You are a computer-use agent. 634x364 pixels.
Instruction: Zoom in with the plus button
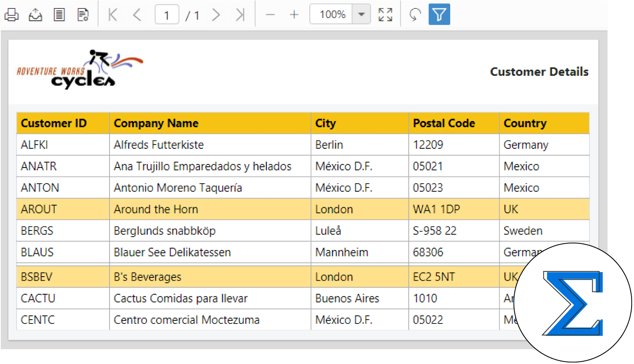click(294, 15)
